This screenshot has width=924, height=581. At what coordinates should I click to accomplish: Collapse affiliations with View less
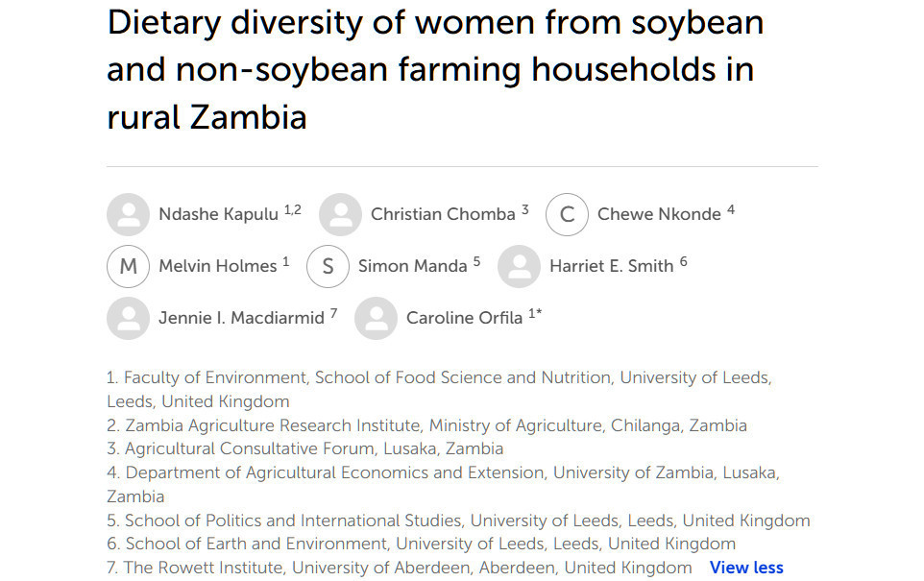click(x=746, y=568)
